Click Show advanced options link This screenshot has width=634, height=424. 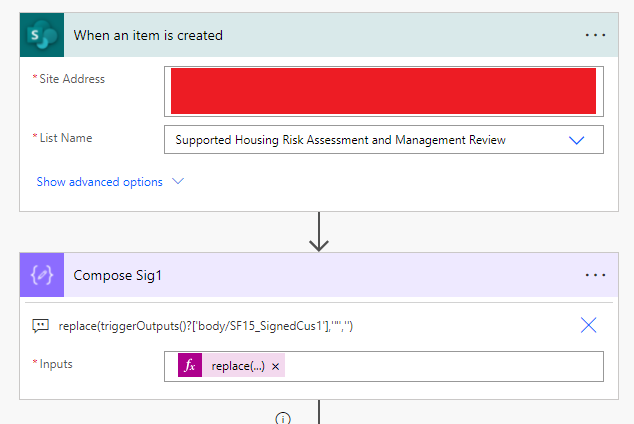pos(99,182)
